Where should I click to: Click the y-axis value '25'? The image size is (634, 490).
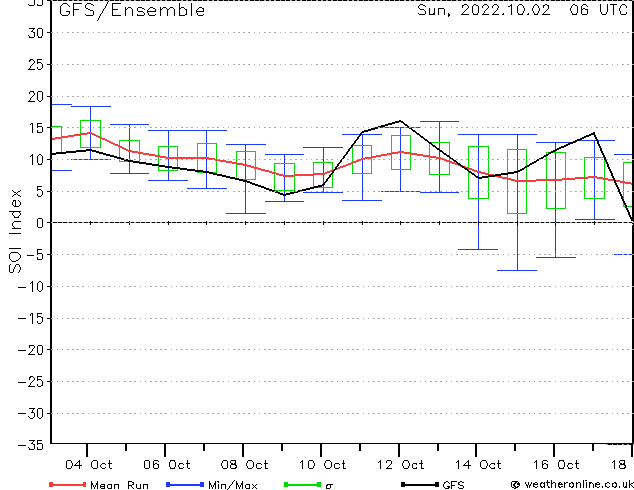click(35, 65)
